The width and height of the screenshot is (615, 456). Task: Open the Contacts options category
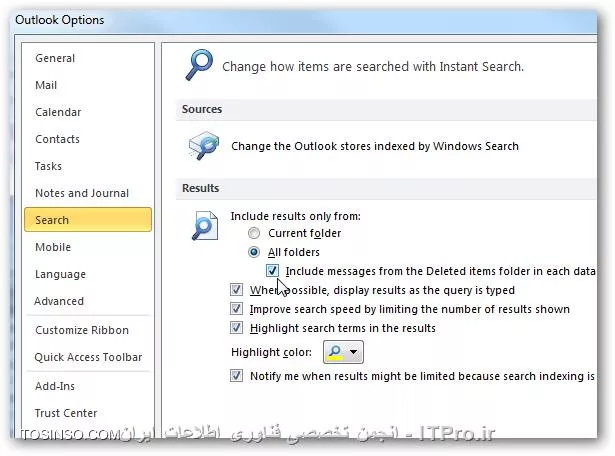(x=57, y=139)
